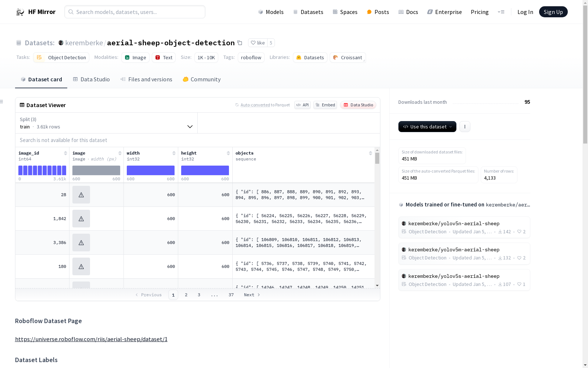The width and height of the screenshot is (588, 368).
Task: Click the width histogram bar
Action: pyautogui.click(x=151, y=170)
